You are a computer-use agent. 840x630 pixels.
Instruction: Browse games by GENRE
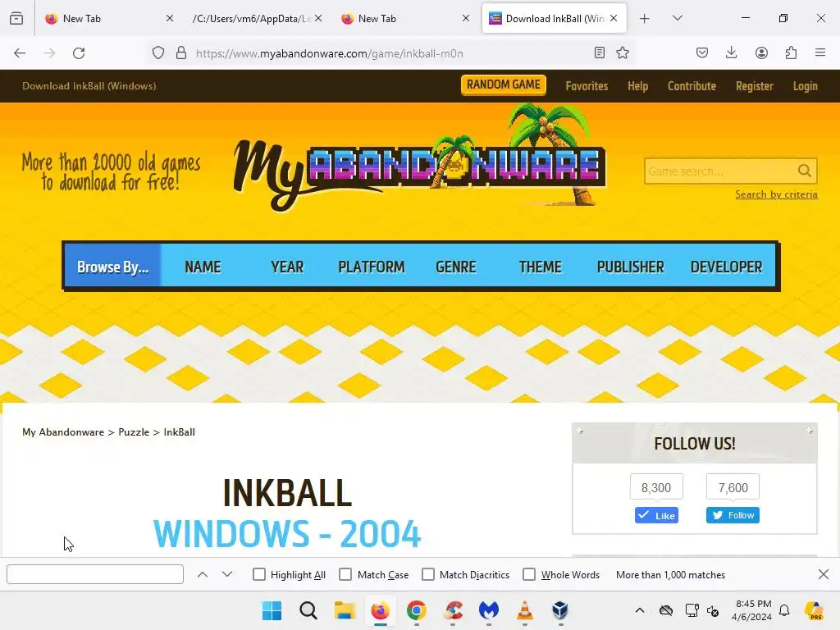point(456,267)
